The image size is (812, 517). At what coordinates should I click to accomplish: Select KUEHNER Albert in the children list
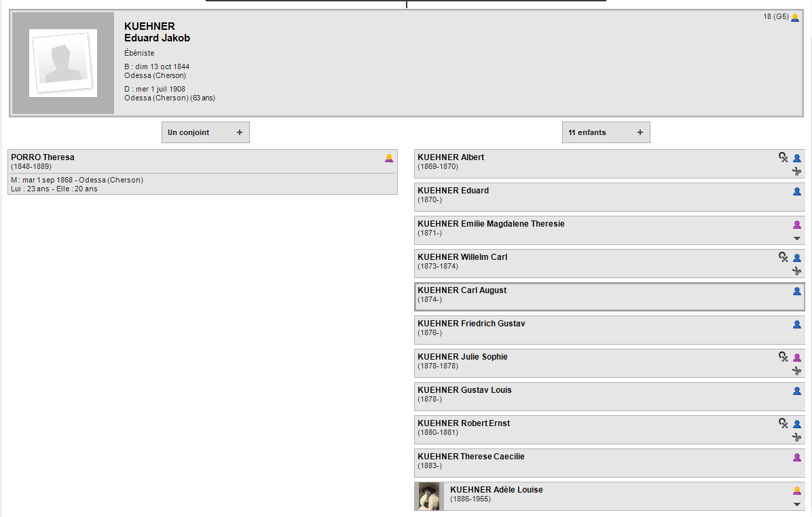[x=451, y=157]
